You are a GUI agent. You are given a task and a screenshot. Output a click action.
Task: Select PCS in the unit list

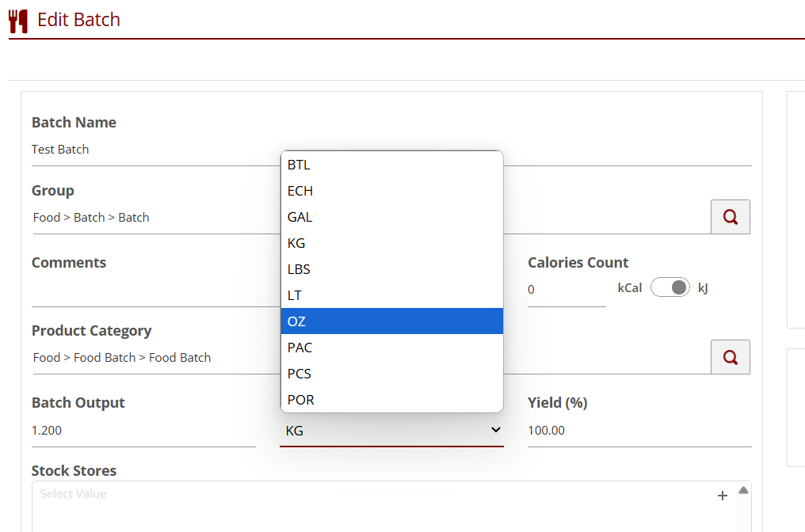pyautogui.click(x=391, y=374)
